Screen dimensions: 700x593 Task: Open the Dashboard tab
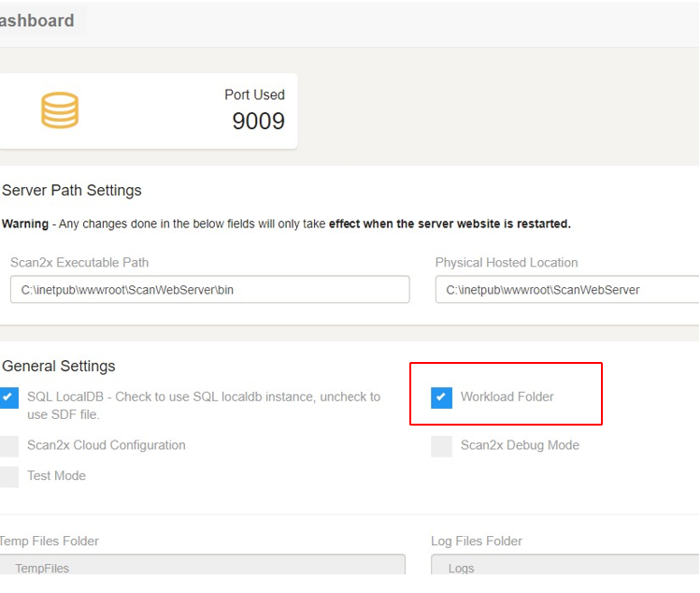click(x=37, y=21)
